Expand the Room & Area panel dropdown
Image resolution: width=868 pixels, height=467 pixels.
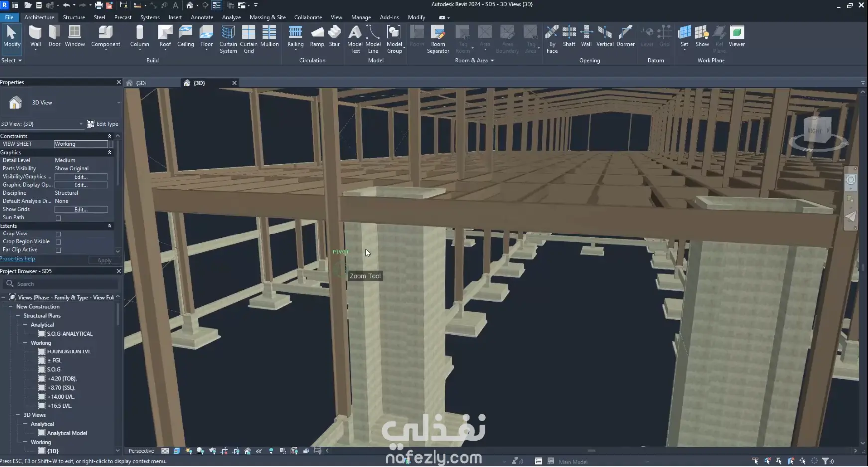coord(474,60)
